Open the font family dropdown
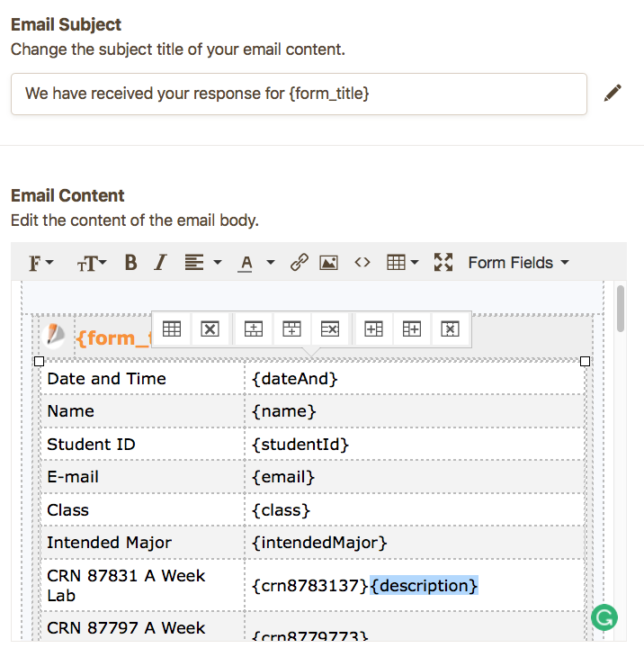This screenshot has width=644, height=666. (40, 263)
